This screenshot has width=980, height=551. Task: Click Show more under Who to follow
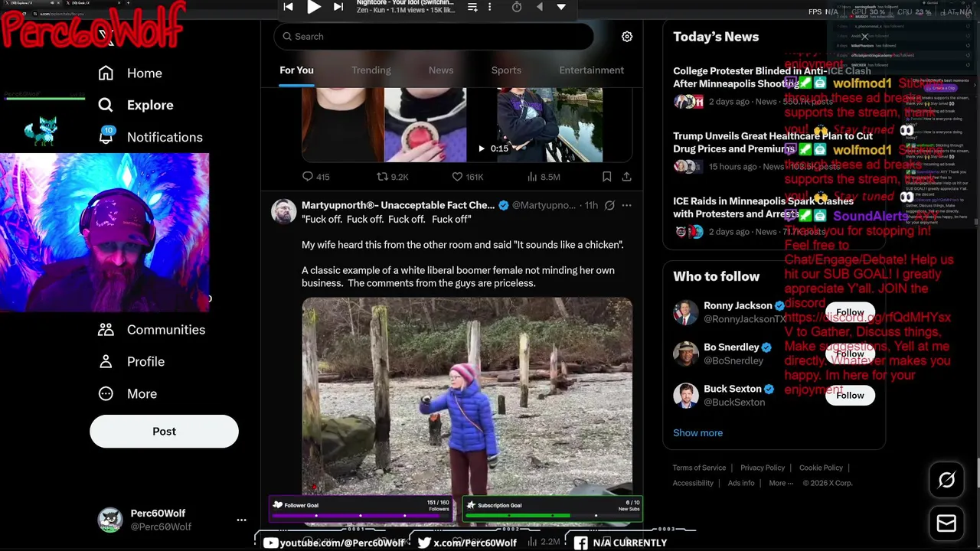tap(697, 433)
